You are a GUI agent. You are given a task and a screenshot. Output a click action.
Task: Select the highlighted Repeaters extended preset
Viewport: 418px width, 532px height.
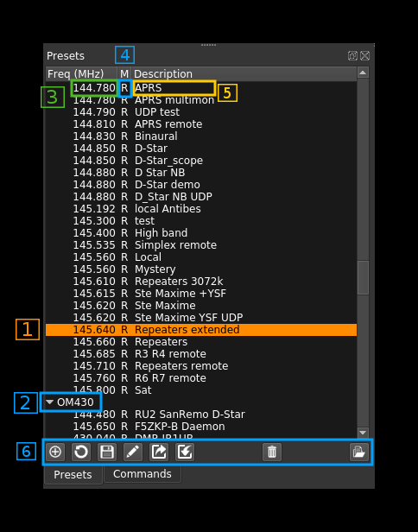pos(201,329)
